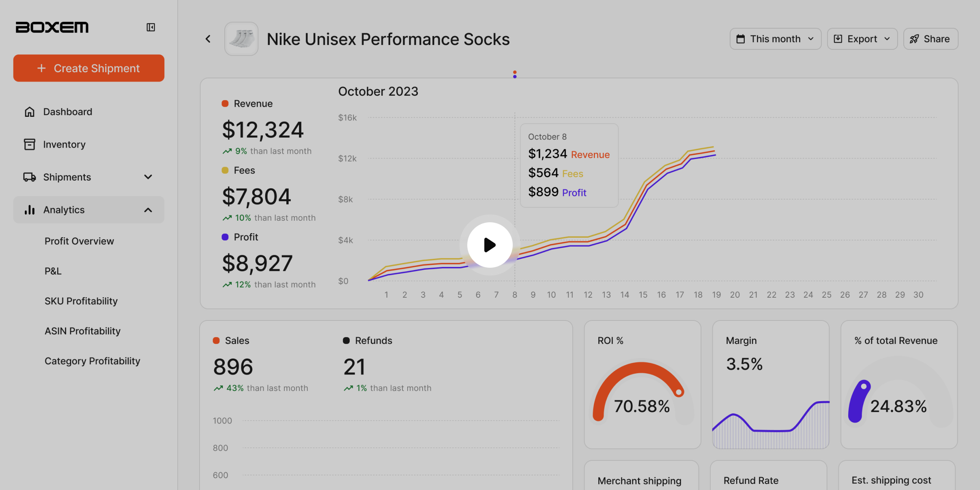
Task: Click the ROI gauge end knob
Action: (x=679, y=392)
